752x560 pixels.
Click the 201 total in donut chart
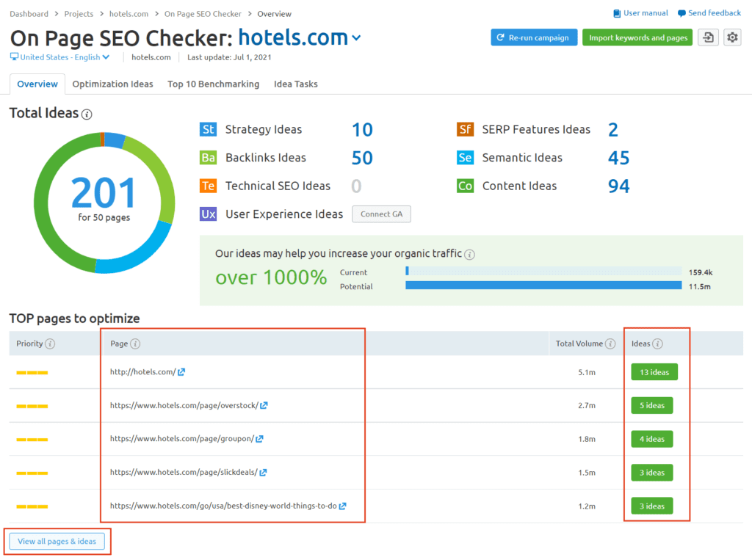[104, 193]
